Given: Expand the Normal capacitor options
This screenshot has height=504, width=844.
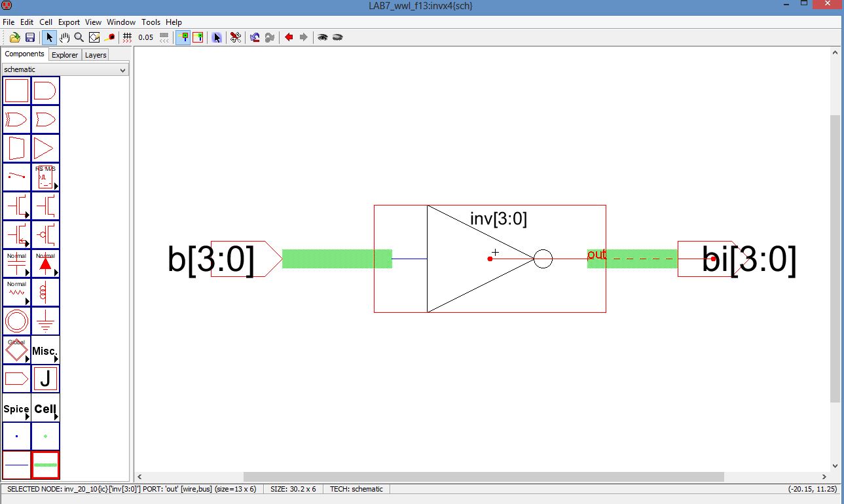Looking at the screenshot, I should point(28,273).
